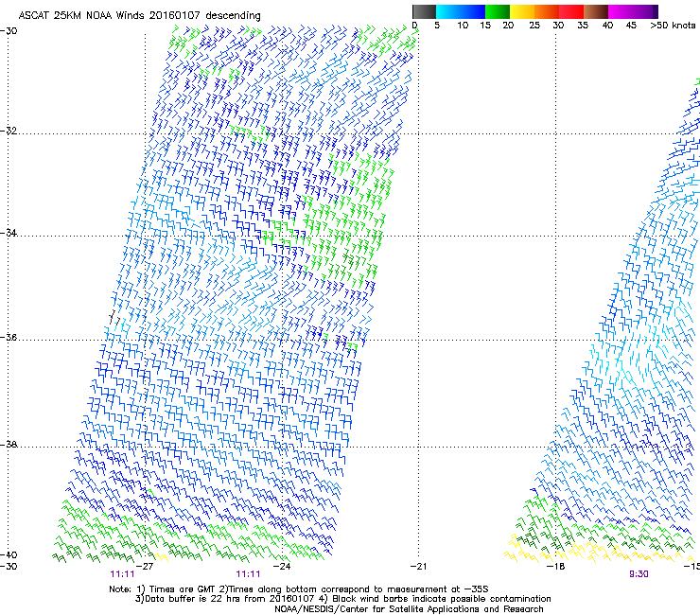This screenshot has width=700, height=615.
Task: Select the brown 35-40 knots color band
Action: [x=596, y=11]
